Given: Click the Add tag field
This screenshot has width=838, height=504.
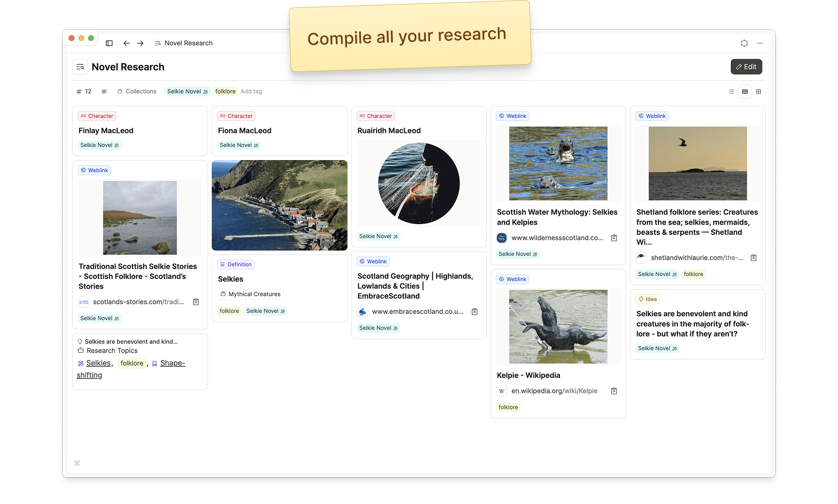Looking at the screenshot, I should click(x=251, y=92).
